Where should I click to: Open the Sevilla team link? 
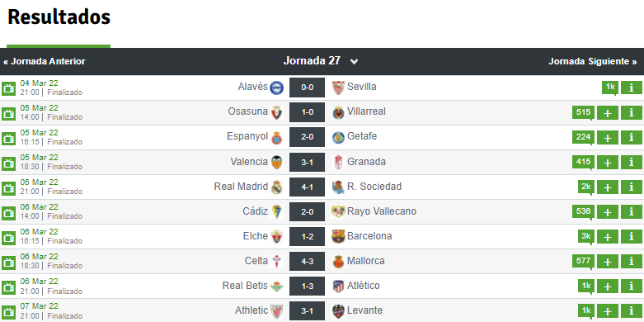[x=361, y=87]
